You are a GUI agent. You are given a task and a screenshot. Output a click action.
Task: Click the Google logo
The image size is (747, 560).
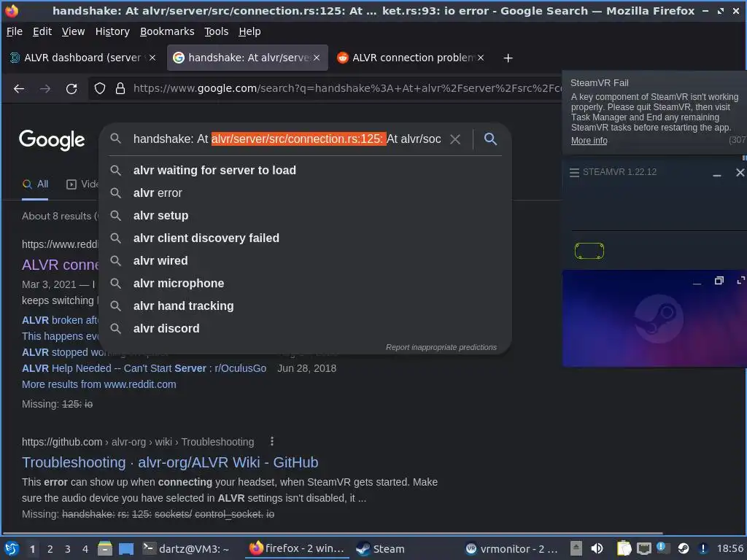[x=52, y=139]
